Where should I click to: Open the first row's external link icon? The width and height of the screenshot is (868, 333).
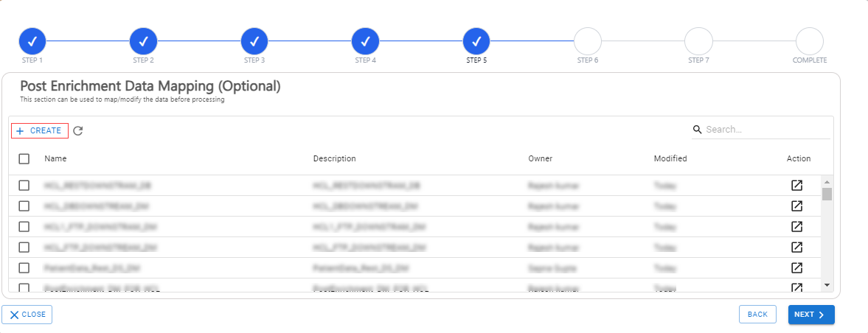[796, 186]
